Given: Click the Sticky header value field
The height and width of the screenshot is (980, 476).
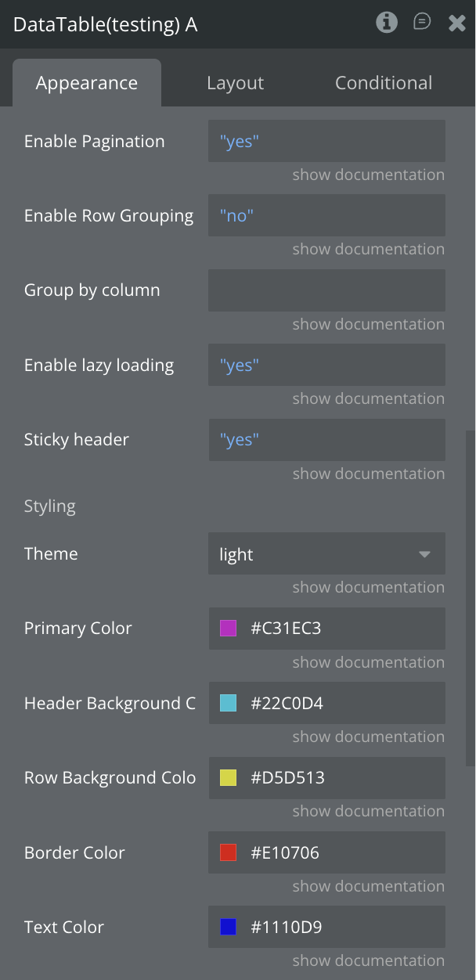Looking at the screenshot, I should click(326, 440).
